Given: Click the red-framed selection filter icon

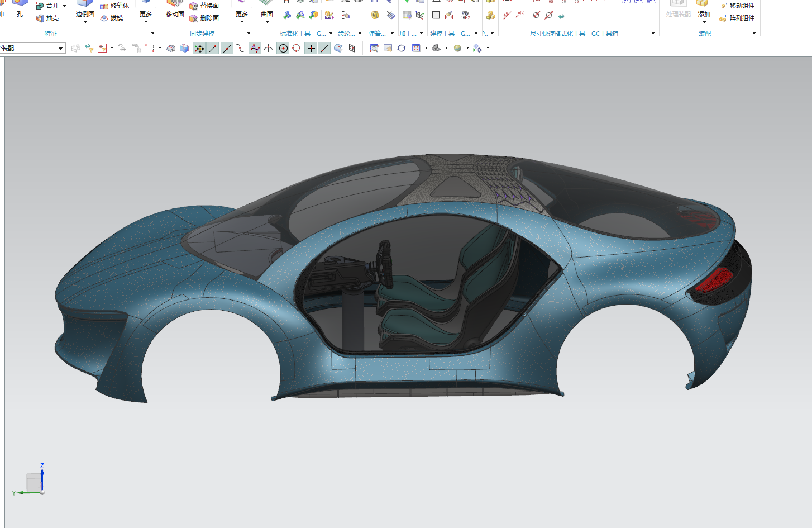Looking at the screenshot, I should [102, 48].
